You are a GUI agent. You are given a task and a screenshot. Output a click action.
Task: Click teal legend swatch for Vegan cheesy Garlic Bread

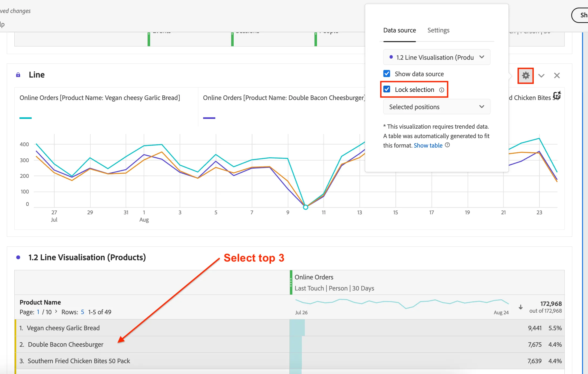pyautogui.click(x=25, y=118)
